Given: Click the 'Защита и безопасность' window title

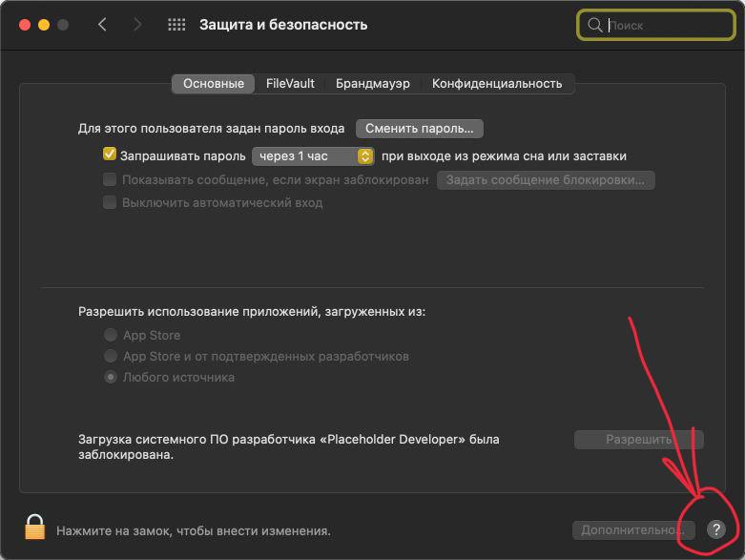Looking at the screenshot, I should click(x=283, y=25).
